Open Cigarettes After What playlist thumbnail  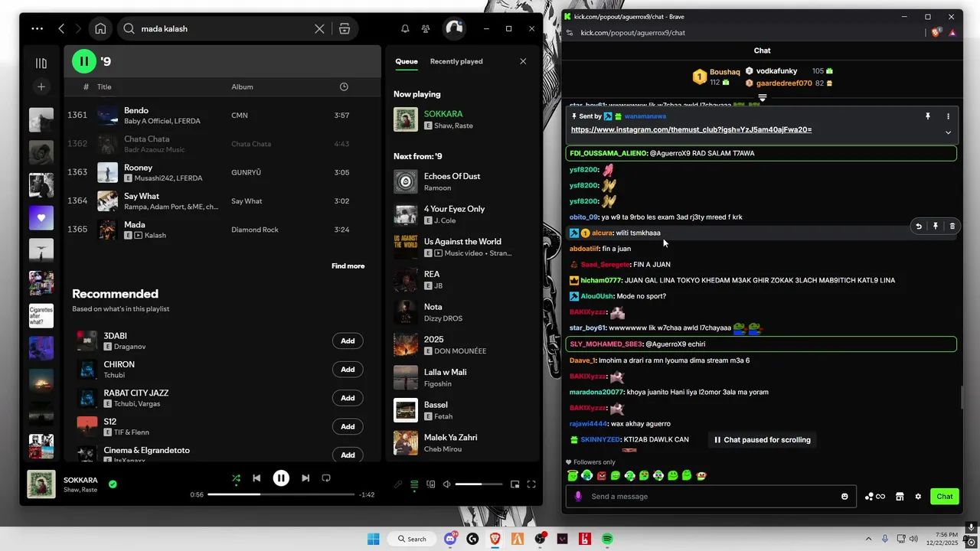click(x=41, y=316)
